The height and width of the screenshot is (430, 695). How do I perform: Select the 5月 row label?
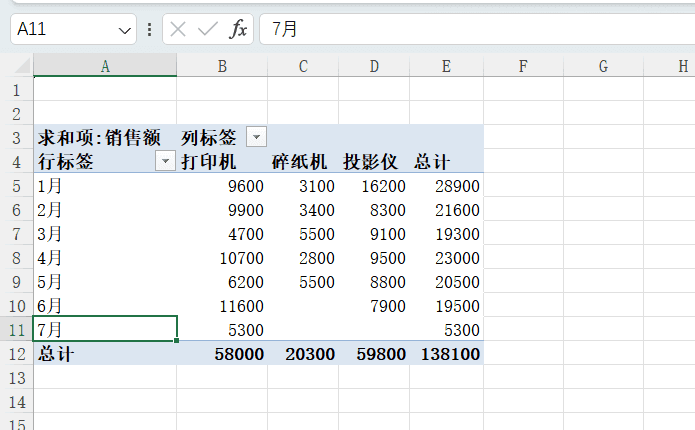coord(105,281)
